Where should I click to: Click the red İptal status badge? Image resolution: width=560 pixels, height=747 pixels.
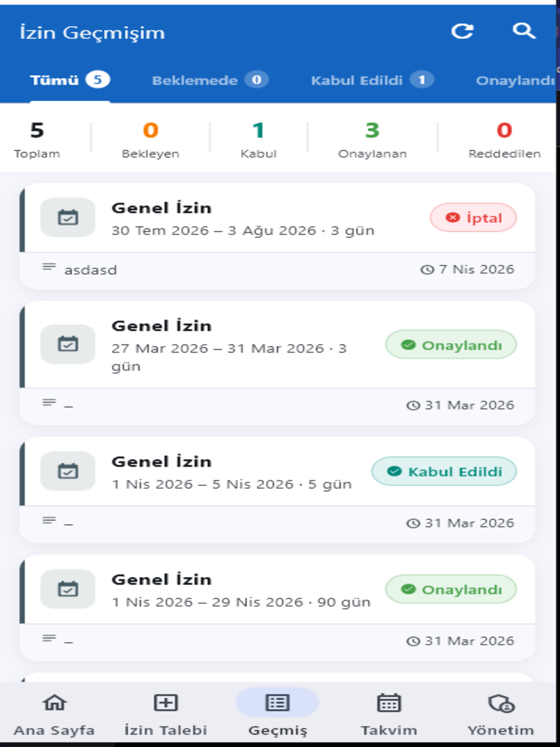coord(473,217)
